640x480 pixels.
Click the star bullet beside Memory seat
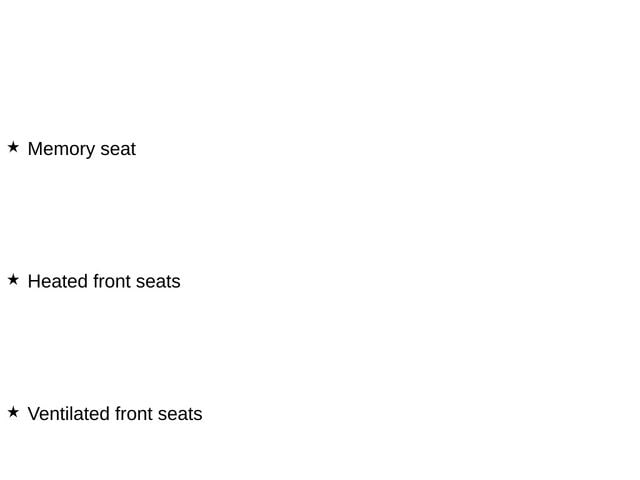pyautogui.click(x=13, y=147)
